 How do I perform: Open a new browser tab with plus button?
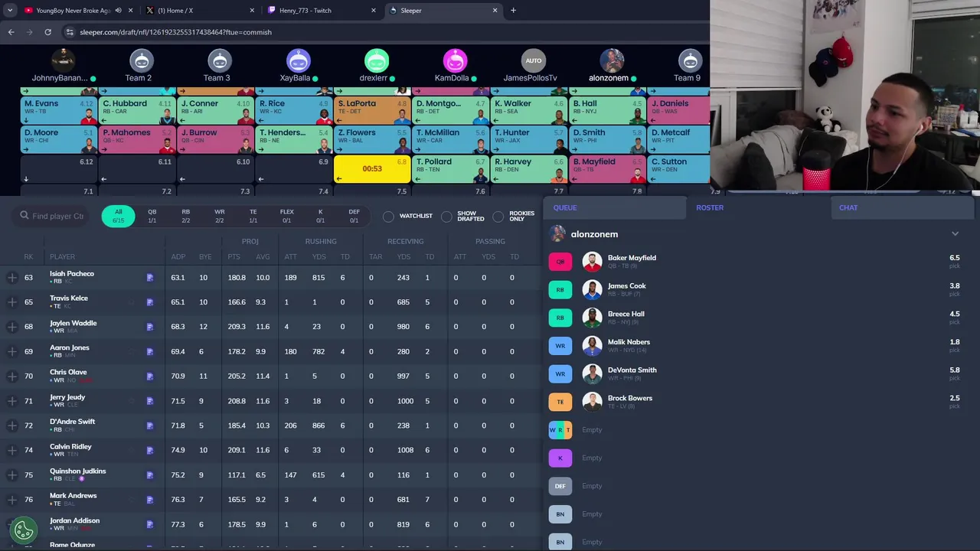pyautogui.click(x=513, y=11)
